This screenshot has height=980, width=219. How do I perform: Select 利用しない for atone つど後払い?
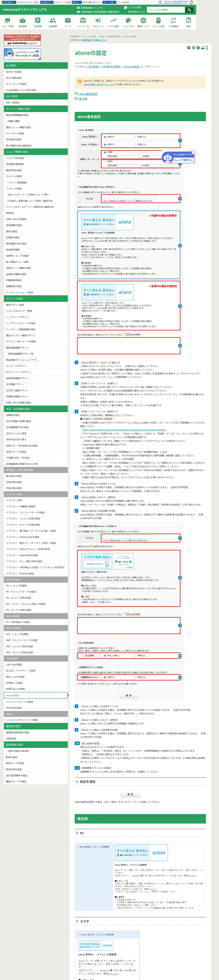[135, 145]
